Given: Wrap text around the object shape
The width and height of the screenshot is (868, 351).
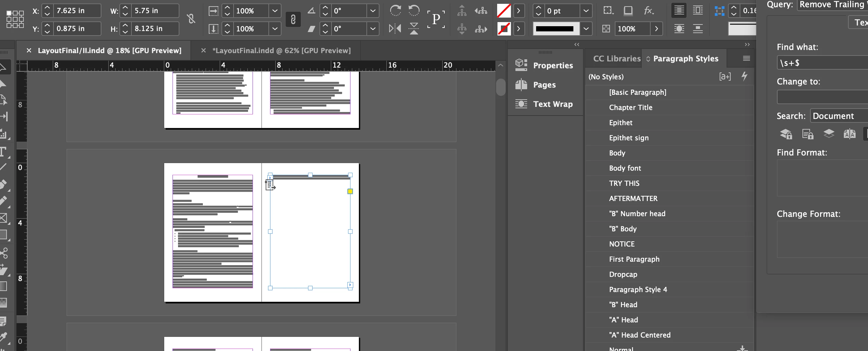Looking at the screenshot, I should pos(679,29).
